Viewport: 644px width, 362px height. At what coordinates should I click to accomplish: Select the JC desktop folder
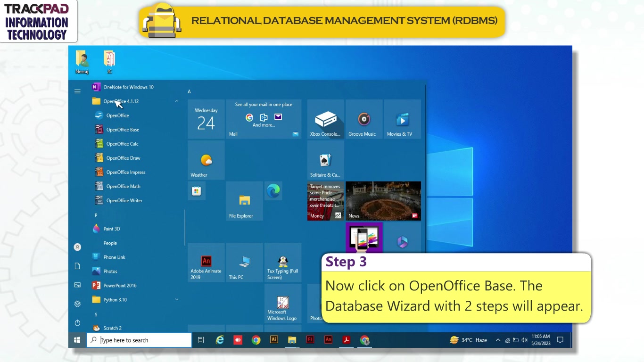pyautogui.click(x=109, y=63)
